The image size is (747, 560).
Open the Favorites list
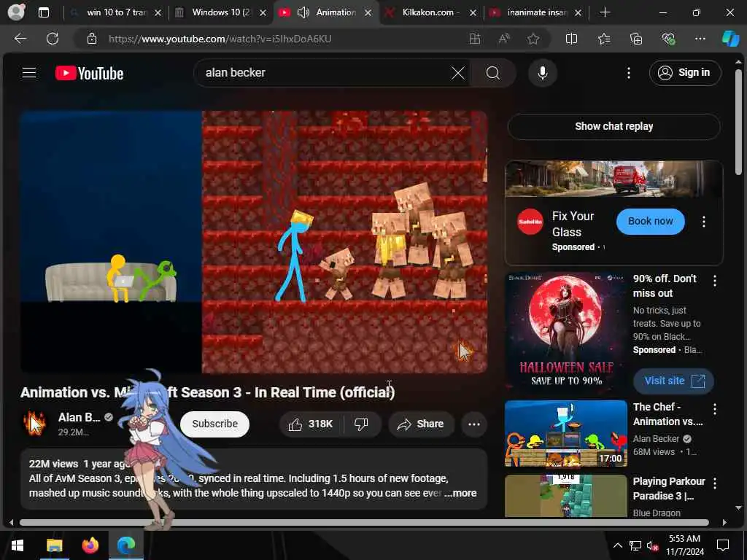click(604, 39)
